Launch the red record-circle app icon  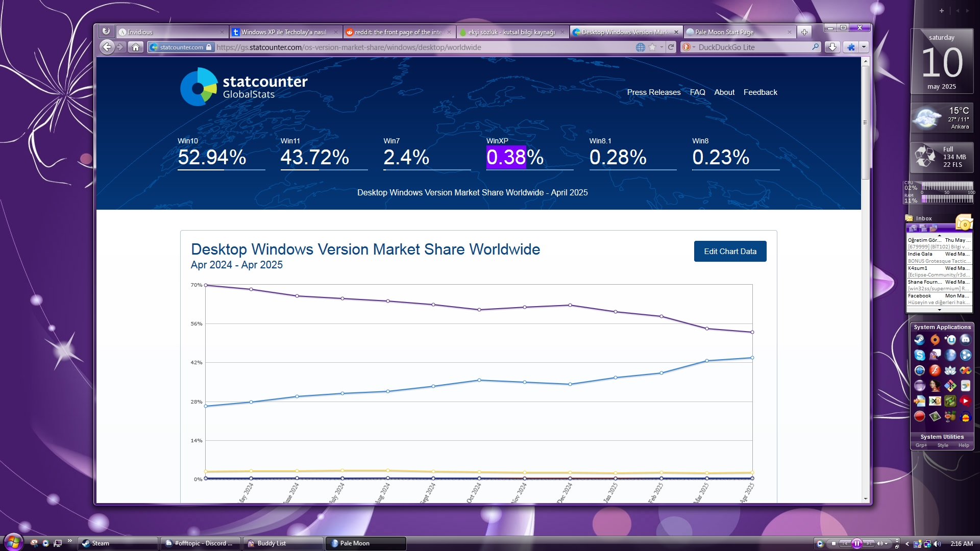point(919,417)
